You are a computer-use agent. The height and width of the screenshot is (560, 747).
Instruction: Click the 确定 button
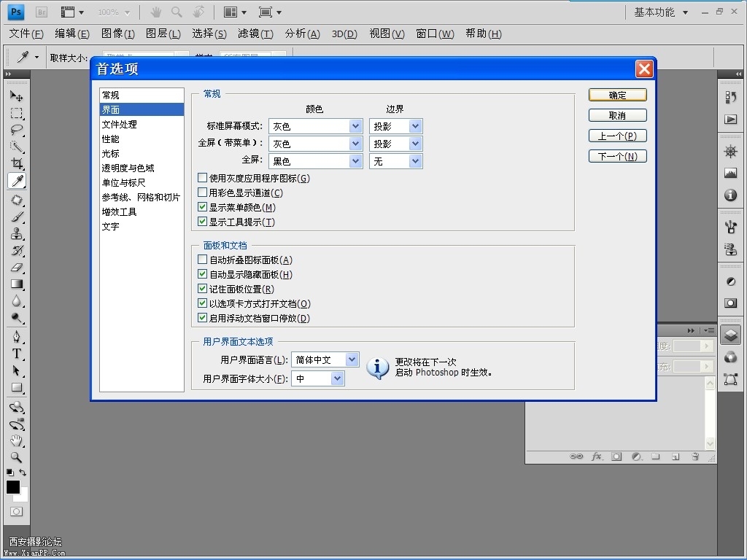(x=617, y=95)
